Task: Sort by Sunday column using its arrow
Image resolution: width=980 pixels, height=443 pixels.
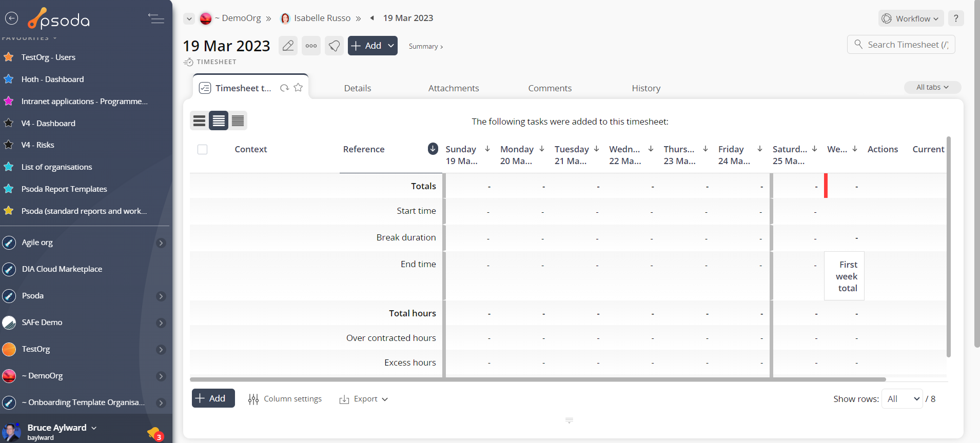Action: click(487, 149)
